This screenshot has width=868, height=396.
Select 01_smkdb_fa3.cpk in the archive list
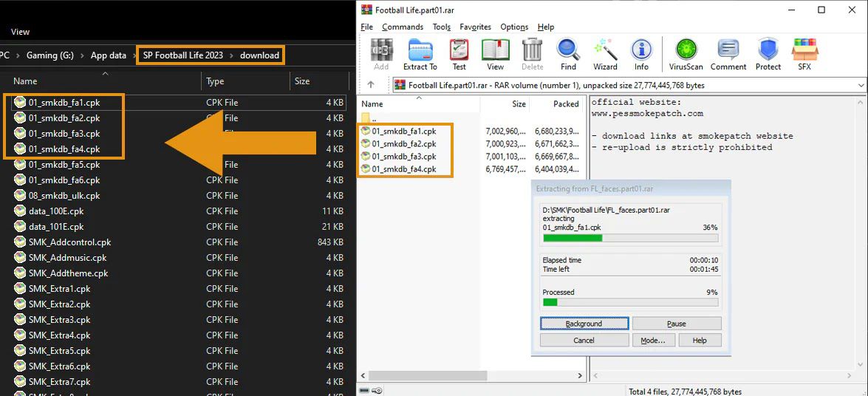point(403,156)
